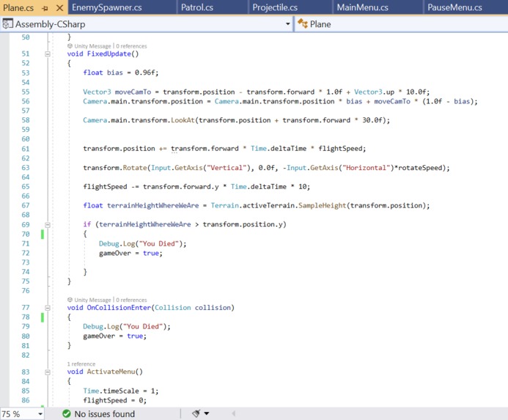Click the Assembly-CSharp project icon
This screenshot has height=420, width=508.
pos(8,23)
